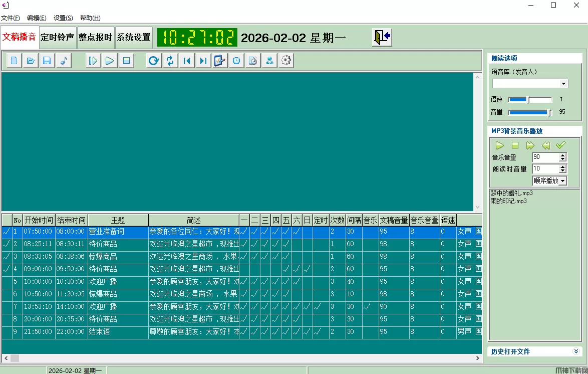Image resolution: width=588 pixels, height=374 pixels.
Task: Click the exit door icon beside the date
Action: coord(382,37)
